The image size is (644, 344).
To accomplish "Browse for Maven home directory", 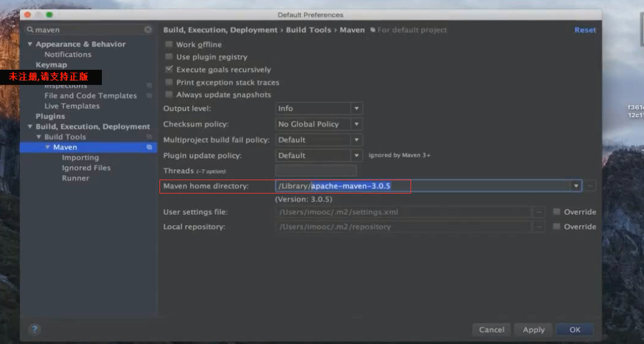I will pyautogui.click(x=590, y=186).
